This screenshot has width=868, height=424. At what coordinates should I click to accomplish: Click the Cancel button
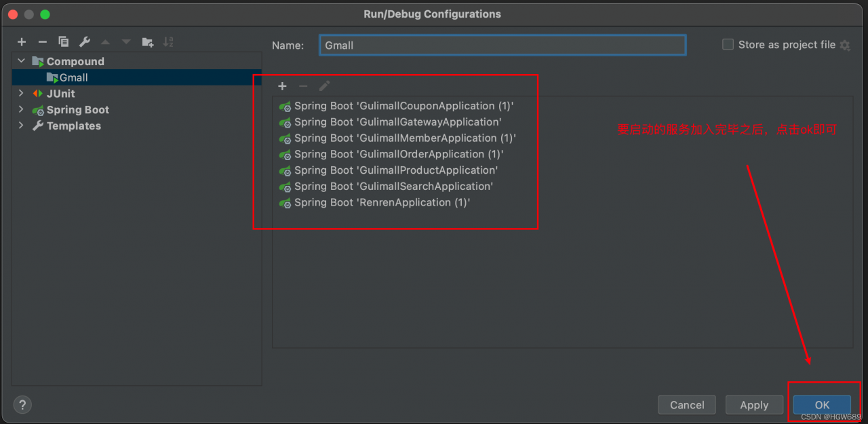pos(687,405)
